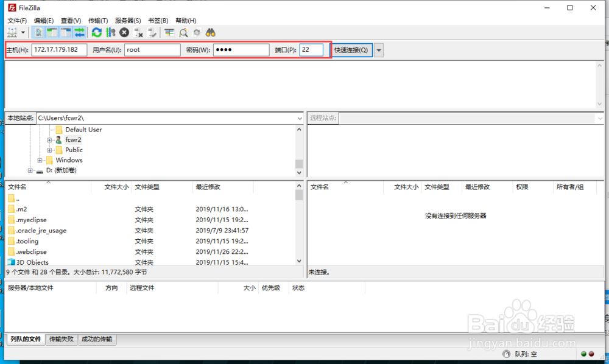Sort remote list by 权限 column
Image resolution: width=609 pixels, height=364 pixels.
[532, 187]
